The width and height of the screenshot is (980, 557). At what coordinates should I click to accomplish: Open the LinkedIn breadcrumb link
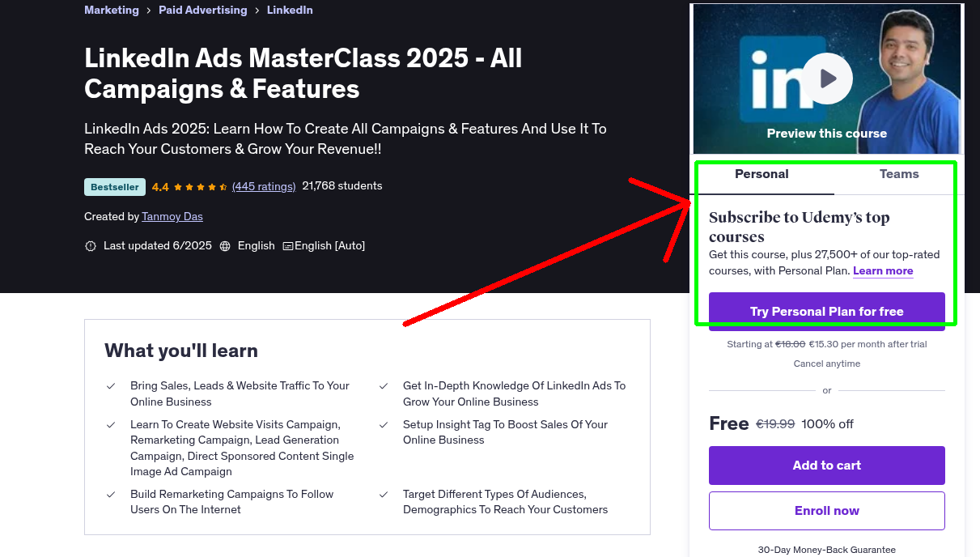(x=290, y=10)
